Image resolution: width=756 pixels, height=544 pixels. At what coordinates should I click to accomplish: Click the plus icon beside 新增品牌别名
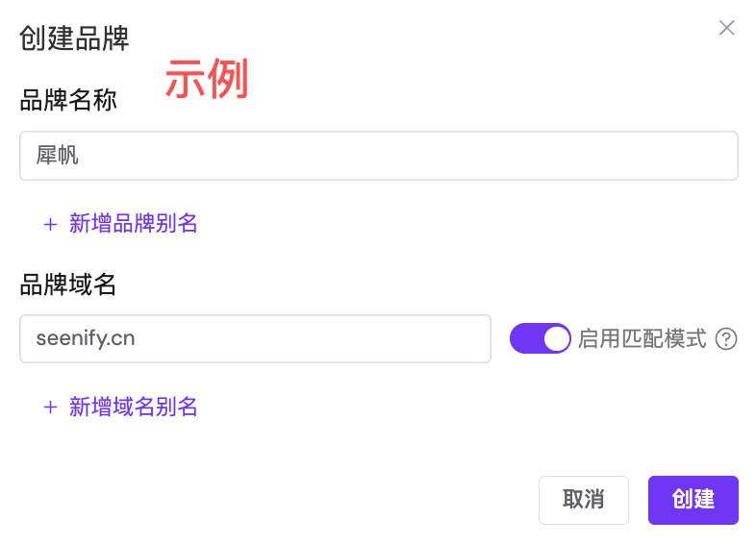[x=50, y=224]
